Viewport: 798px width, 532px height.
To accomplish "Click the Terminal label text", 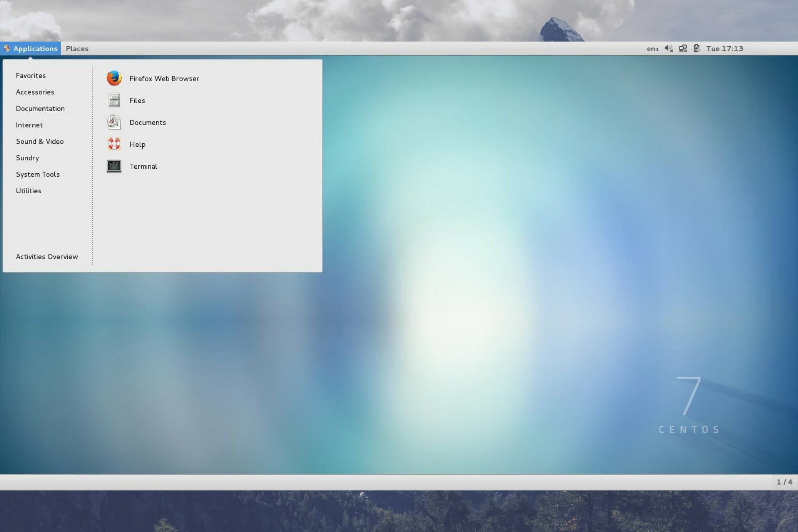I will coord(143,166).
